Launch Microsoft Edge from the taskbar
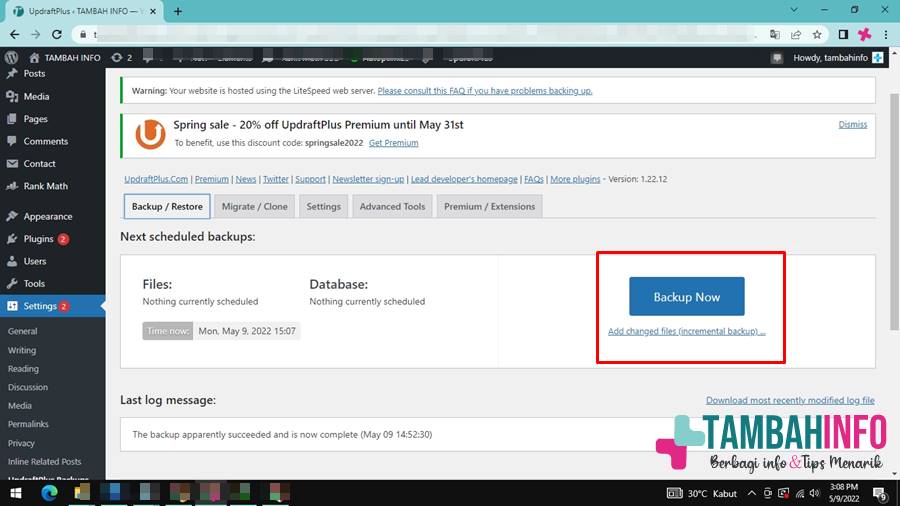This screenshot has width=900, height=506. click(x=49, y=493)
